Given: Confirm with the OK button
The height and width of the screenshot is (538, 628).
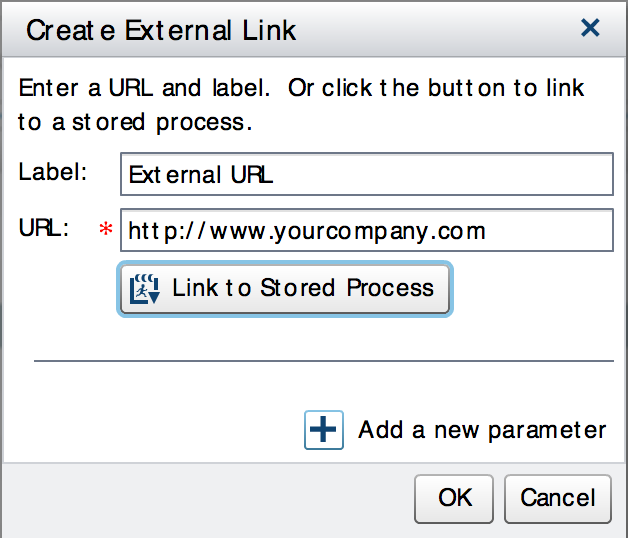Looking at the screenshot, I should pyautogui.click(x=455, y=498).
